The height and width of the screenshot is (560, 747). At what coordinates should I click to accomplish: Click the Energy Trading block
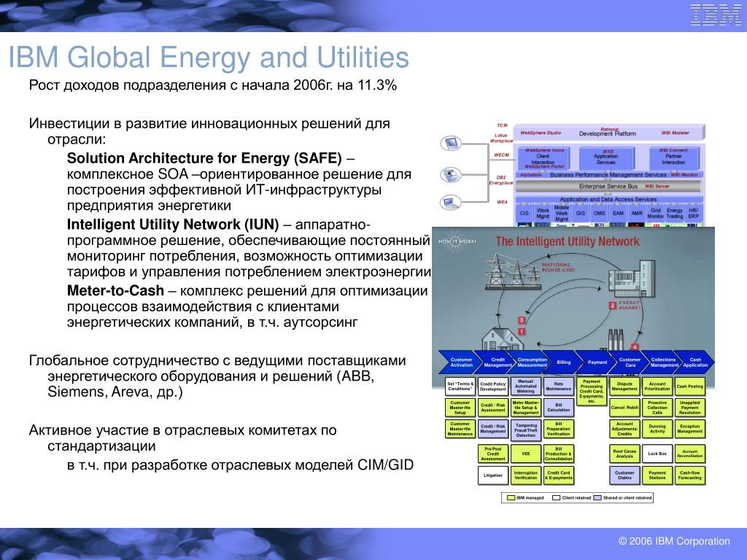pos(674,214)
